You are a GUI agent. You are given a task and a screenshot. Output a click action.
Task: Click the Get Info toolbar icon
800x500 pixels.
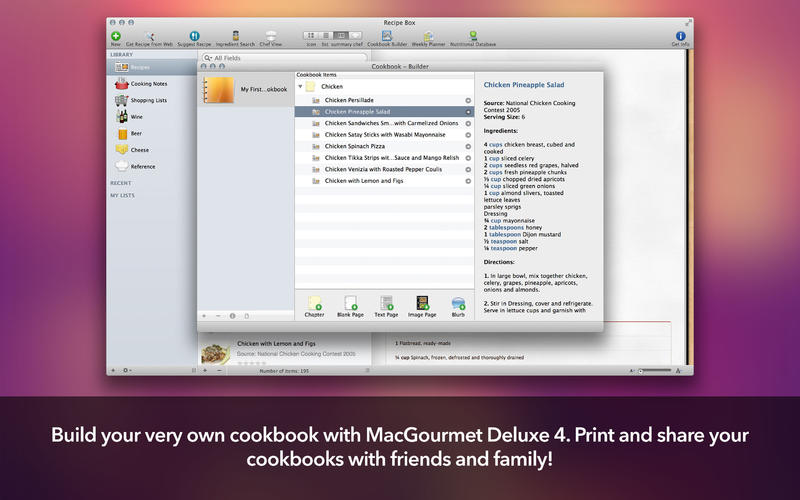(680, 36)
